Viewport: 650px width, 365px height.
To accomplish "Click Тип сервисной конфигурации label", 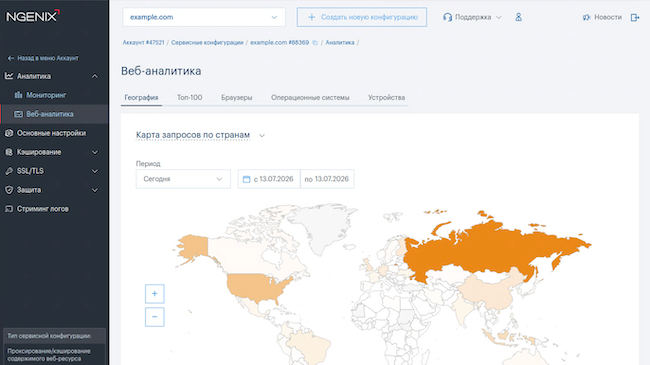I will tap(49, 336).
